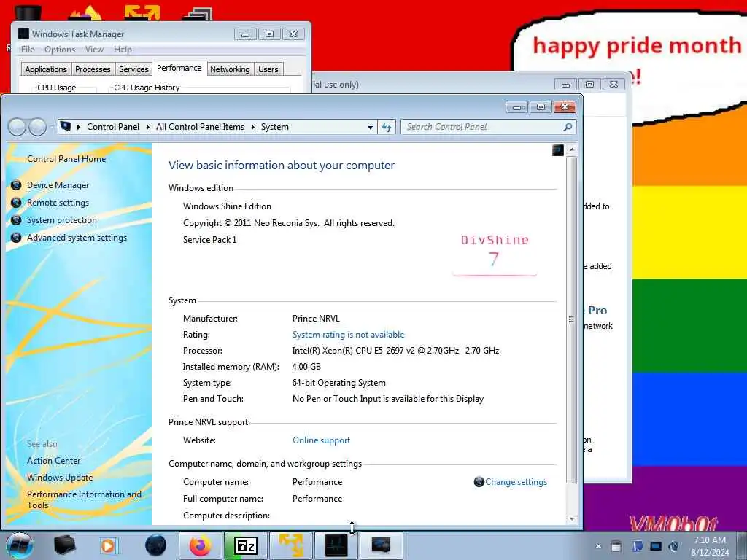747x560 pixels.
Task: Click the Windows Start orb
Action: 20,545
